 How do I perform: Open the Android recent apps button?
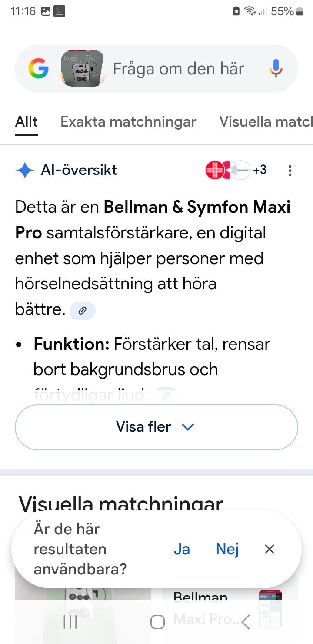click(70, 622)
